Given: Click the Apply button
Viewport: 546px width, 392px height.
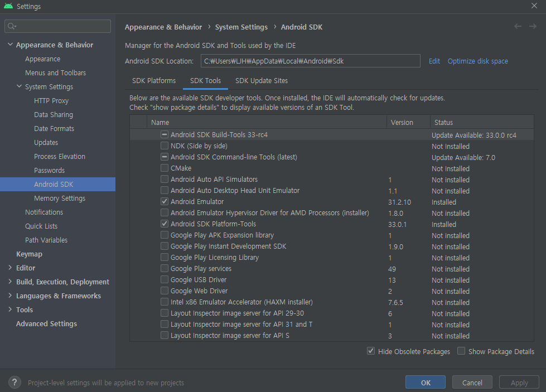Looking at the screenshot, I should pyautogui.click(x=519, y=383).
